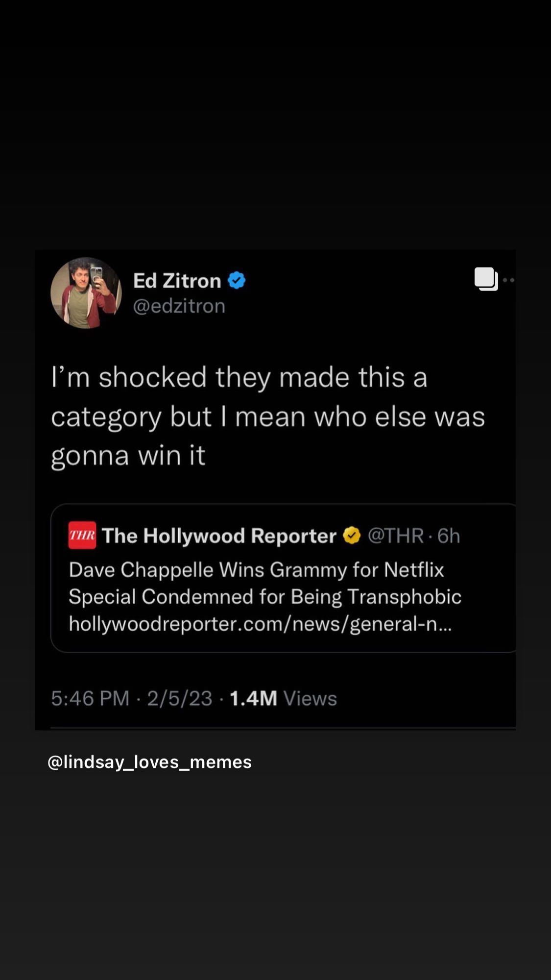
Task: Click the 6h quoted tweet timestamp
Action: tap(449, 536)
